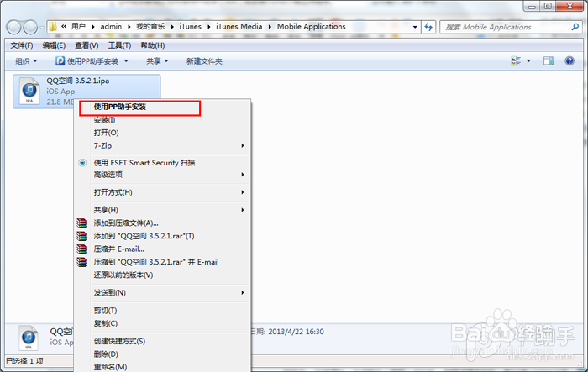Screen dimensions: 588x372
Task: Click the folder icon in address bar
Action: click(x=53, y=27)
